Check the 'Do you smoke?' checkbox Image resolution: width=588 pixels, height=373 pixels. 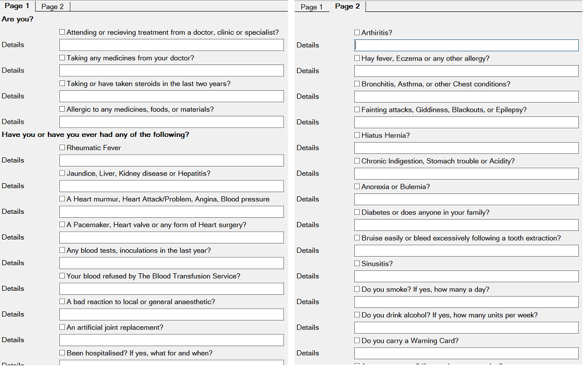pyautogui.click(x=357, y=289)
